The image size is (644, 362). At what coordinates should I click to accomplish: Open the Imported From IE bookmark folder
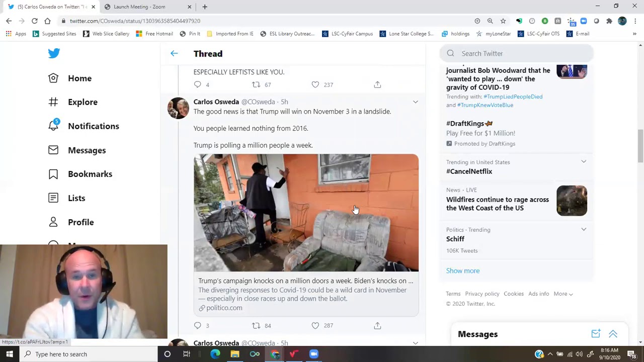[229, 34]
